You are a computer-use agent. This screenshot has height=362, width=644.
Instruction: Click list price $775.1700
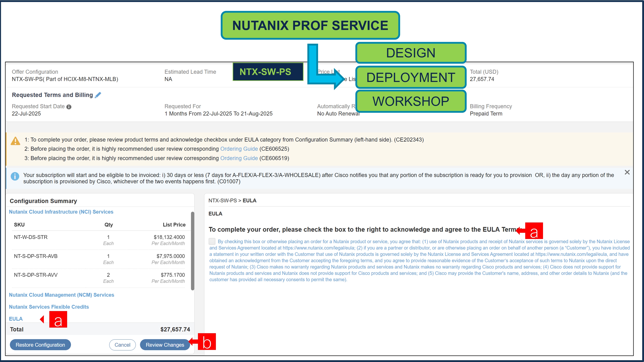pos(173,275)
